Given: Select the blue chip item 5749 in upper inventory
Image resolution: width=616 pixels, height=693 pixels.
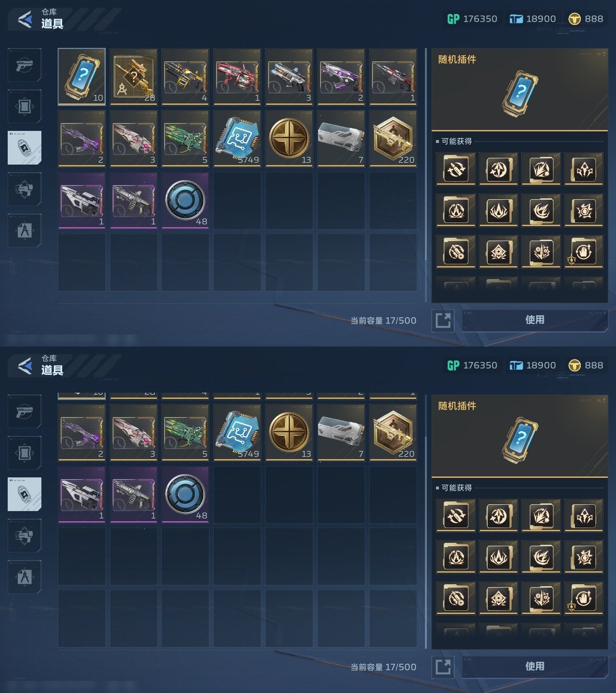Looking at the screenshot, I should pos(238,139).
